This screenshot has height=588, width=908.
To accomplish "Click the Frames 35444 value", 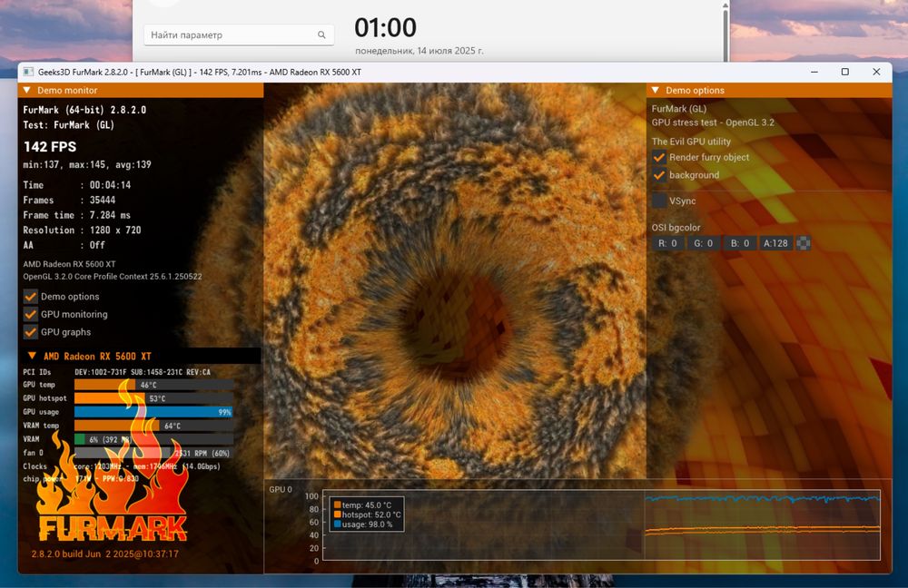I will click(x=103, y=201).
